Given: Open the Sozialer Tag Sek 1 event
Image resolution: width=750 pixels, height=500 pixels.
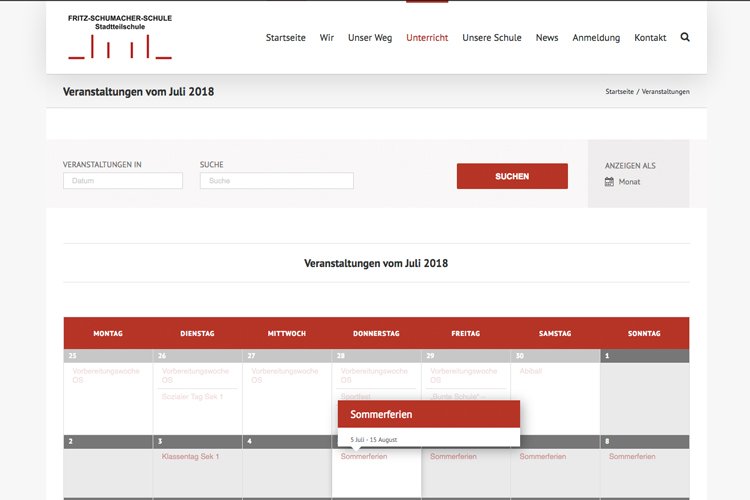Looking at the screenshot, I should click(x=192, y=397).
